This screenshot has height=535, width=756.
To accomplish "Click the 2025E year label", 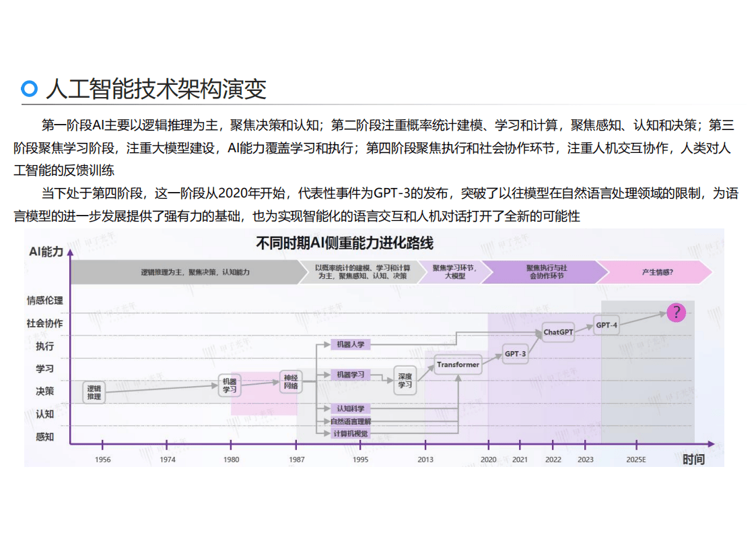I will [636, 460].
